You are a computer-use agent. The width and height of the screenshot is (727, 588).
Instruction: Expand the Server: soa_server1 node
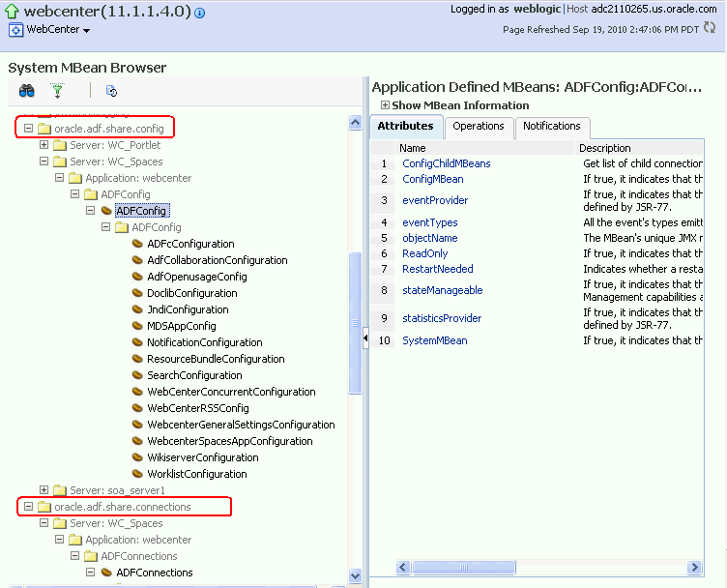pos(44,489)
